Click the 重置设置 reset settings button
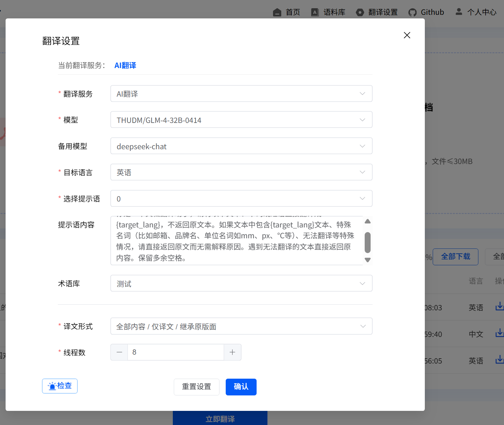This screenshot has height=425, width=504. point(196,387)
